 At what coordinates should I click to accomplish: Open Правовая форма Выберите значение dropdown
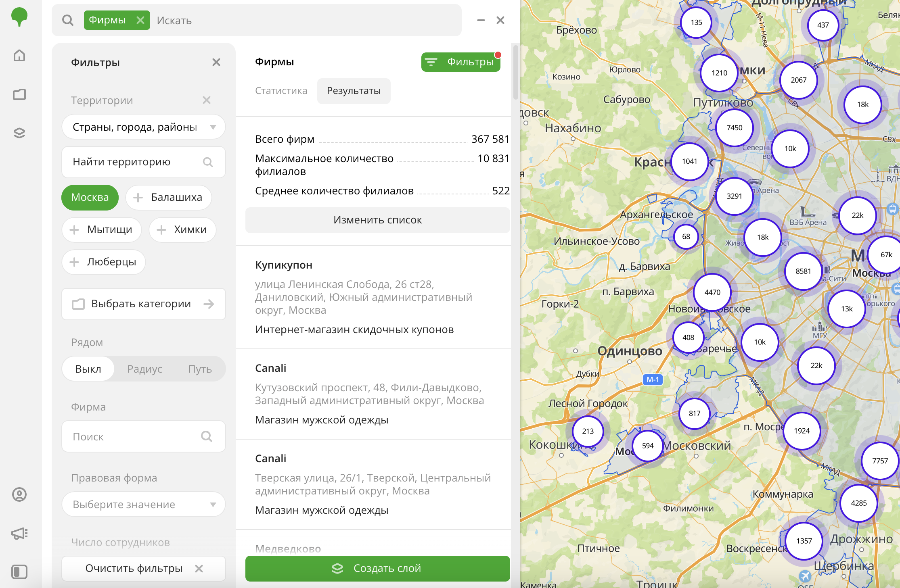pyautogui.click(x=144, y=505)
